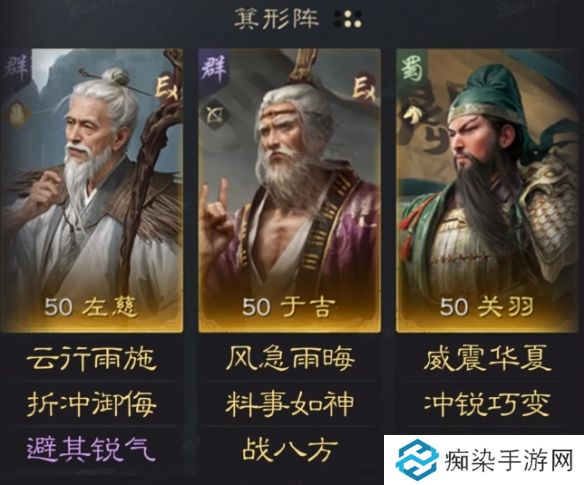584x485 pixels.
Task: Open the 左慈 hero portrait card
Action: coord(92,190)
